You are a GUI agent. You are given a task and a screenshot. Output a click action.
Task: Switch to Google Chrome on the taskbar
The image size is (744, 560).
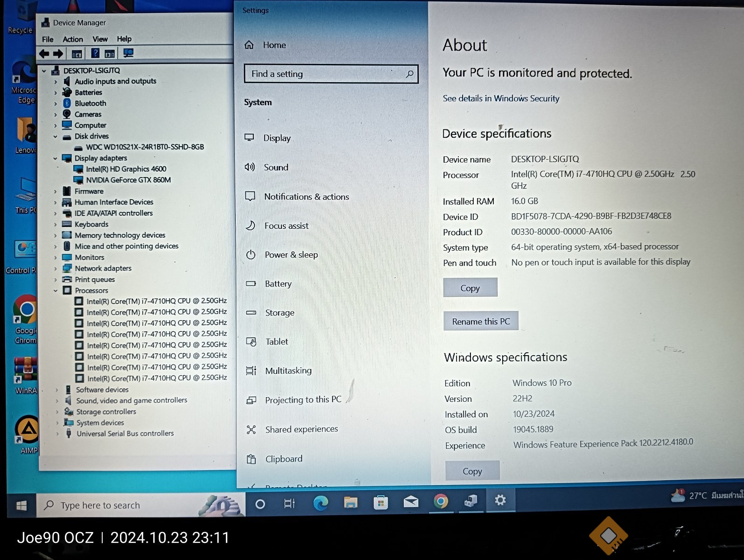coord(441,501)
